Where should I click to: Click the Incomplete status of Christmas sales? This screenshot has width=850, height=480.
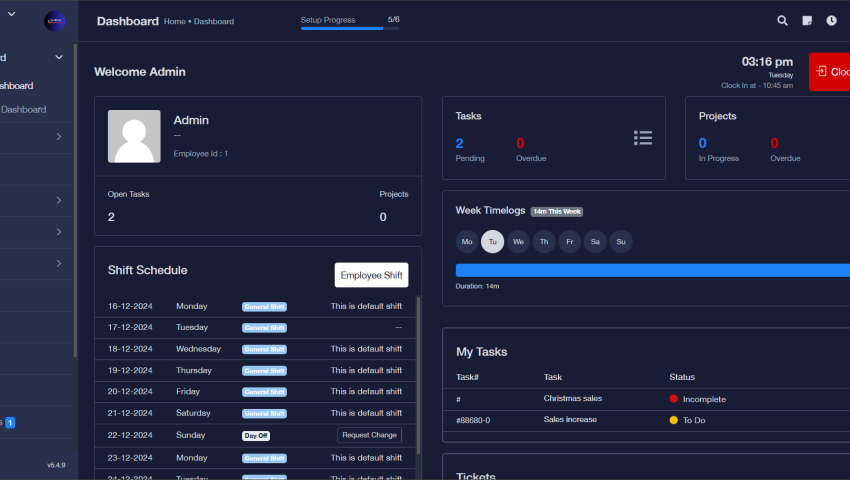pos(698,399)
